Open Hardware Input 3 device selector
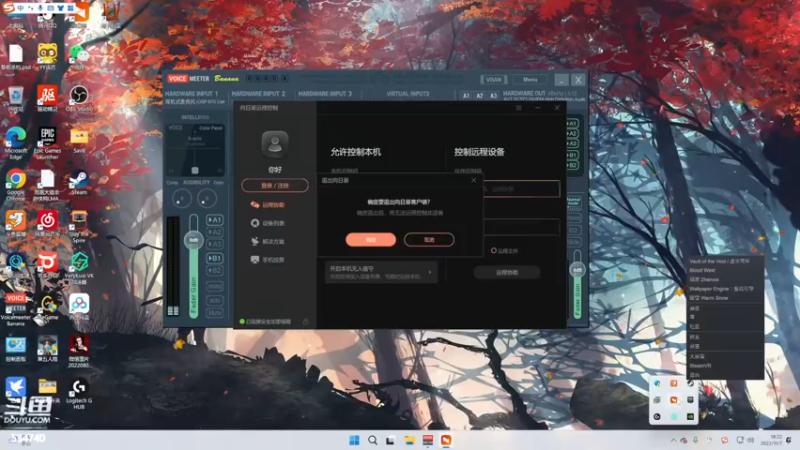The image size is (800, 450). click(325, 94)
